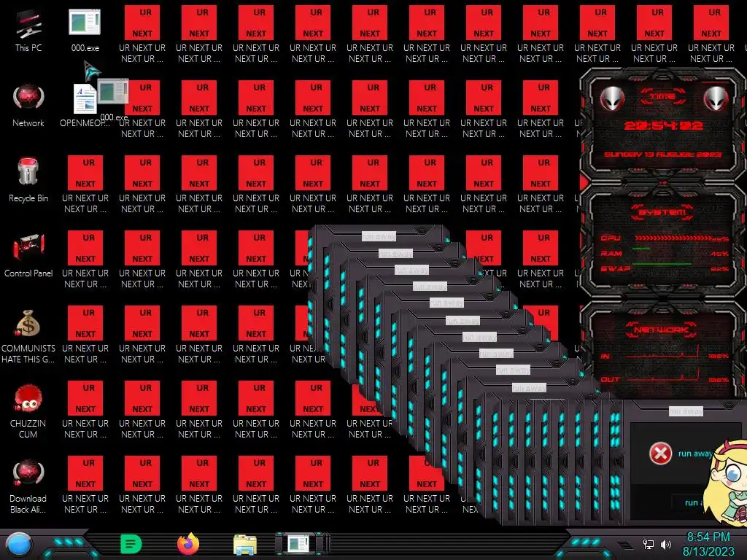747x560 pixels.
Task: Click the left alien head on the Time widget
Action: [612, 98]
